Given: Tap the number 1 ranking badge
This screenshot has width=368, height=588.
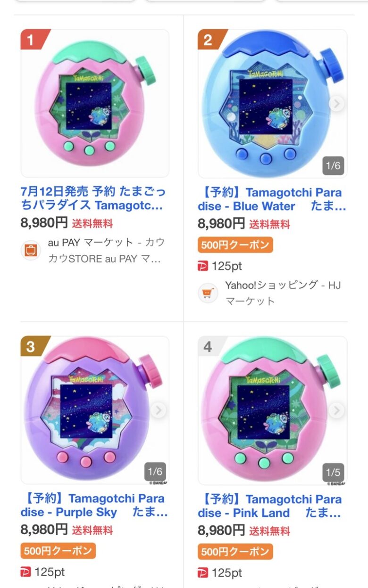Looking at the screenshot, I should pos(32,41).
